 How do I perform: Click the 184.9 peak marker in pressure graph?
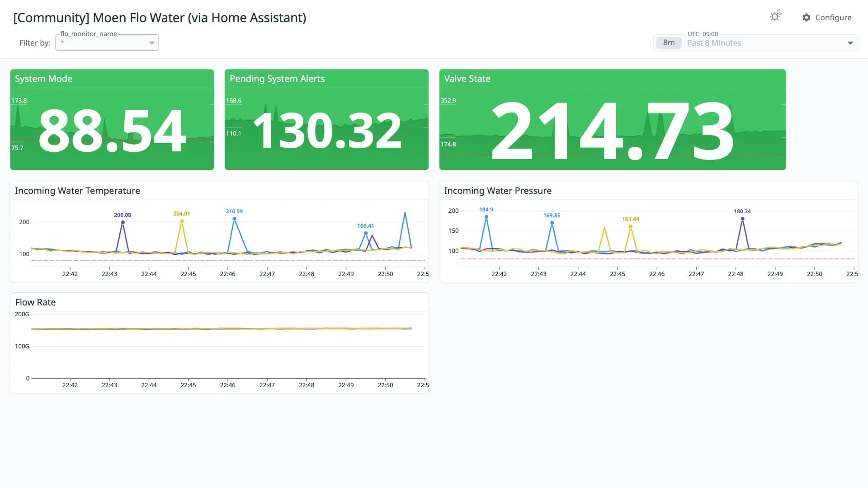pos(486,217)
